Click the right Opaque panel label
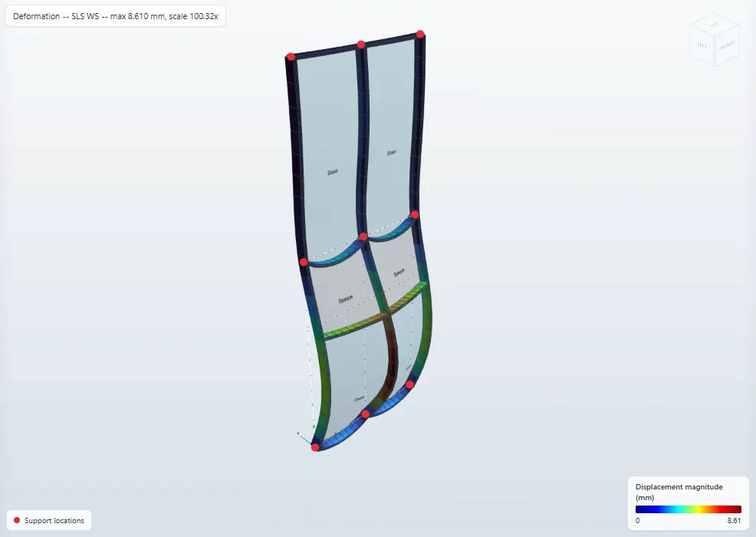This screenshot has width=756, height=537. pyautogui.click(x=399, y=273)
